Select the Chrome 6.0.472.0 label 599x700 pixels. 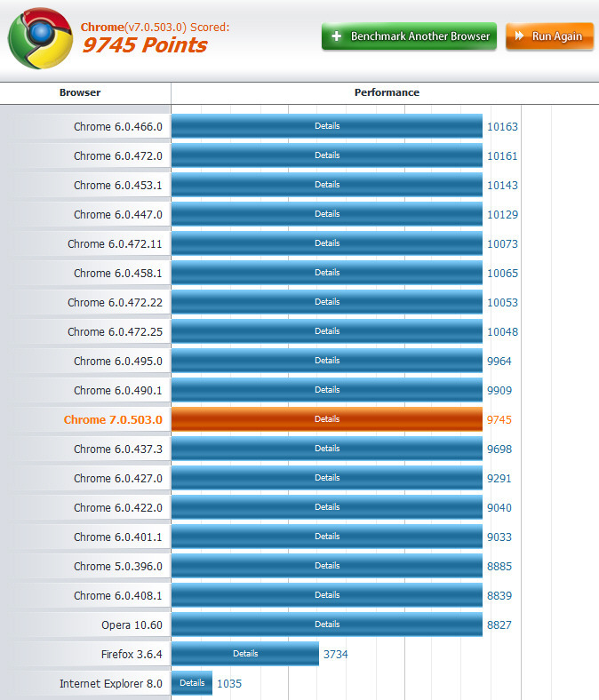point(118,156)
